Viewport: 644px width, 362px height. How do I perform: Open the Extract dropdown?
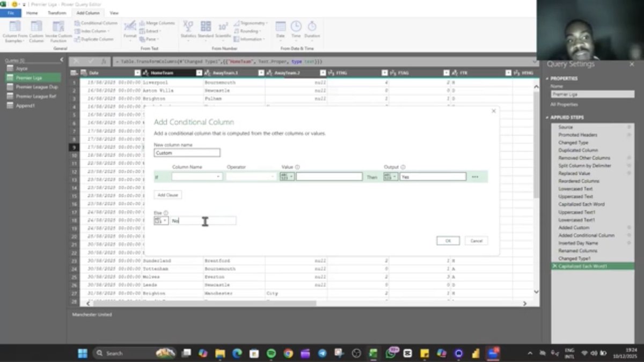[x=150, y=31]
